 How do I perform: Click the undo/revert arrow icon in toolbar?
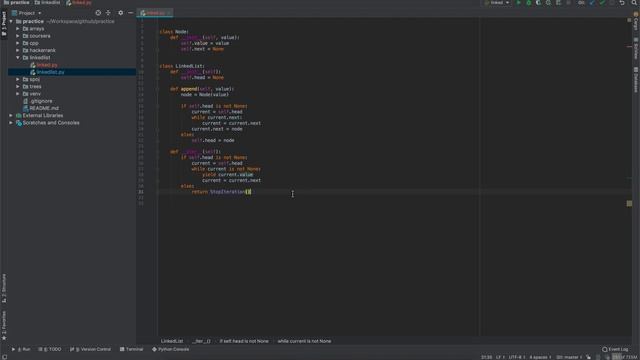pyautogui.click(x=622, y=3)
